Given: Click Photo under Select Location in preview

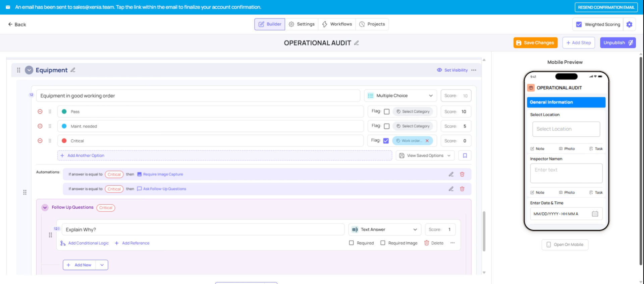Looking at the screenshot, I should click(x=567, y=149).
